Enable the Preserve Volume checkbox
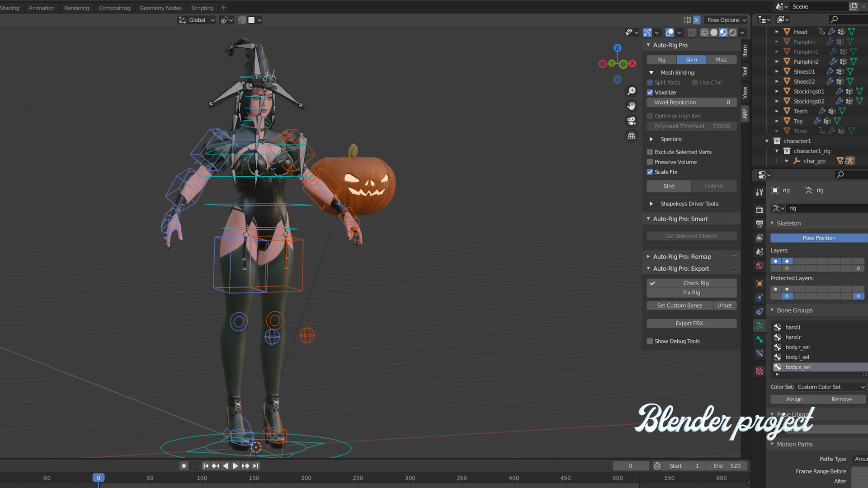868x488 pixels. (x=650, y=162)
